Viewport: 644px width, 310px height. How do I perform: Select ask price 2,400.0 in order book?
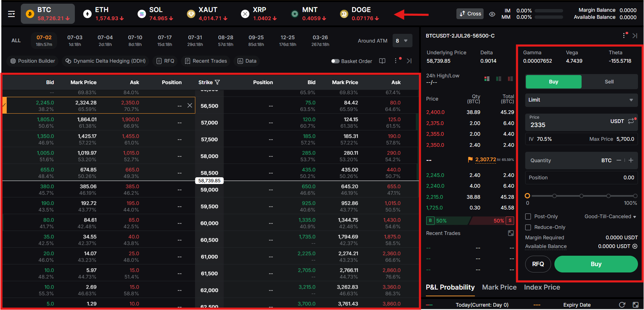coord(435,112)
